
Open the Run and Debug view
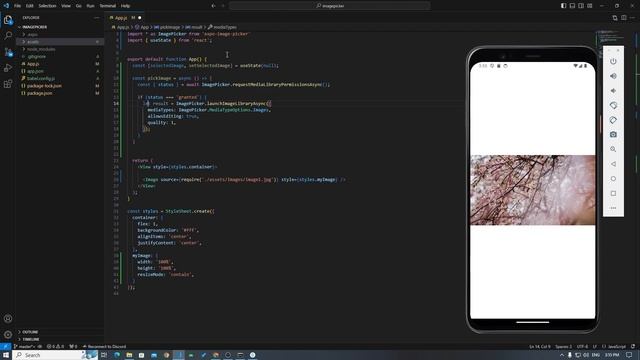click(x=8, y=68)
